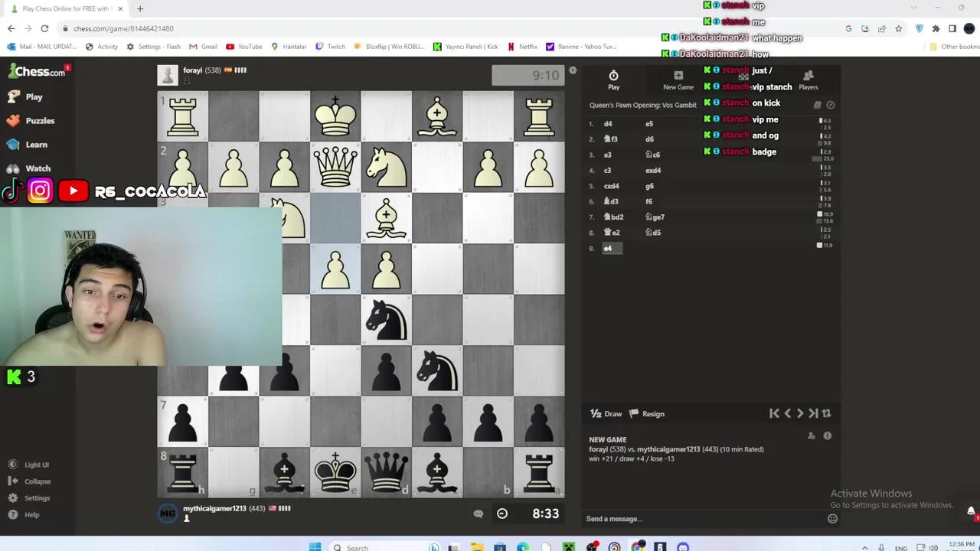Jump to the latest move
The height and width of the screenshot is (551, 980).
pyautogui.click(x=813, y=413)
